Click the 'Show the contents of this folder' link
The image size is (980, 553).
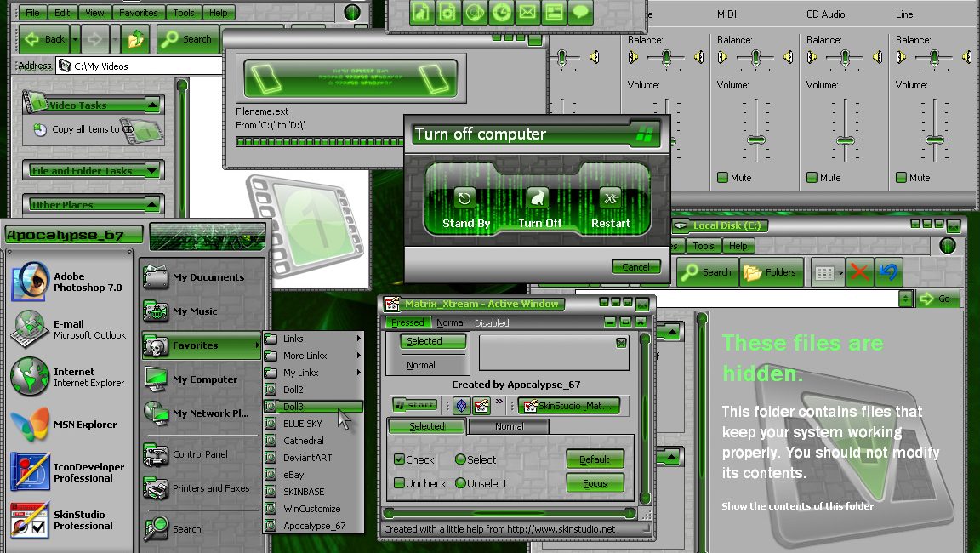coord(797,506)
